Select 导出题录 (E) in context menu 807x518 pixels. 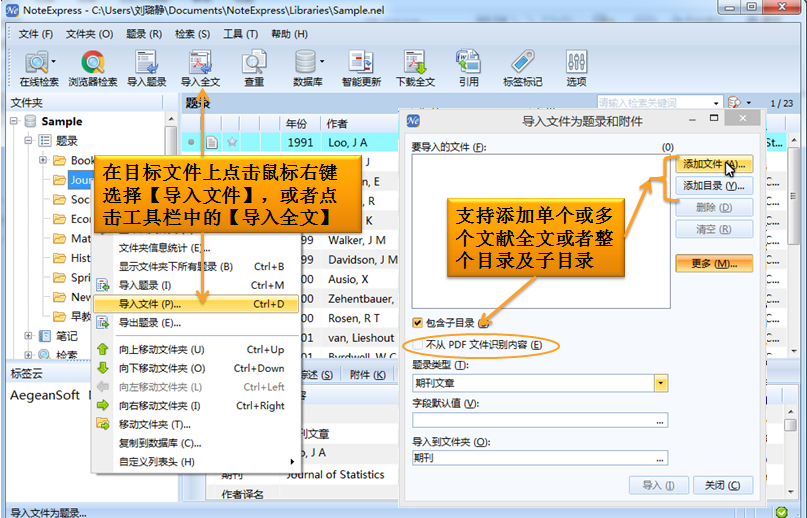196,323
